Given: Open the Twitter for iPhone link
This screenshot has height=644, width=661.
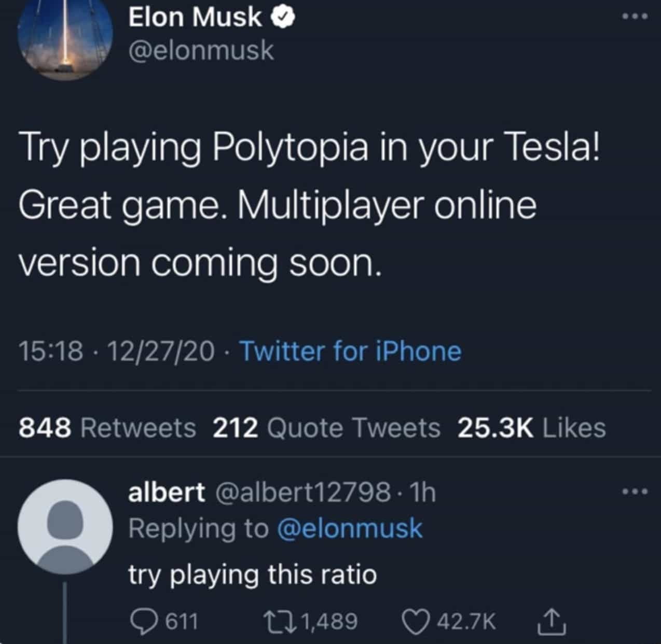Looking at the screenshot, I should 350,351.
